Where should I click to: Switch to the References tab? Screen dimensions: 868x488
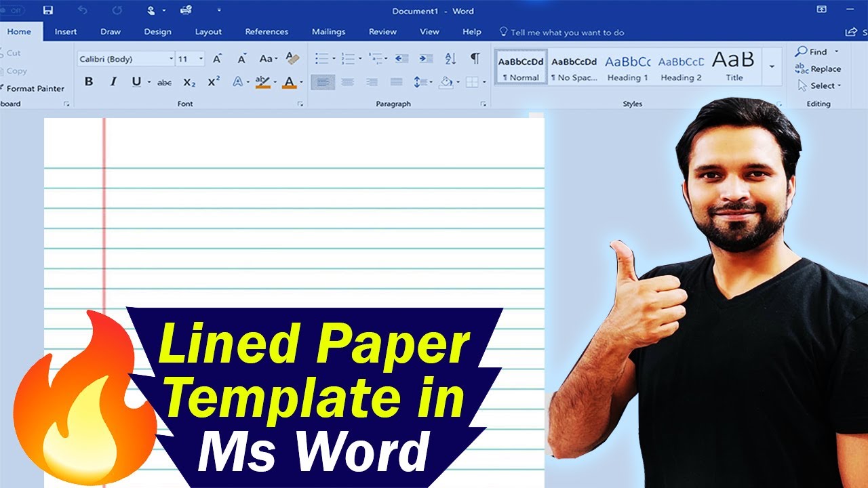(x=267, y=32)
